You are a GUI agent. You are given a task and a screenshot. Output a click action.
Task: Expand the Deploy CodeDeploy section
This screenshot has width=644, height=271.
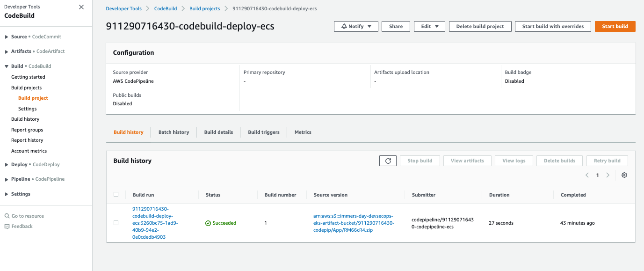click(7, 164)
